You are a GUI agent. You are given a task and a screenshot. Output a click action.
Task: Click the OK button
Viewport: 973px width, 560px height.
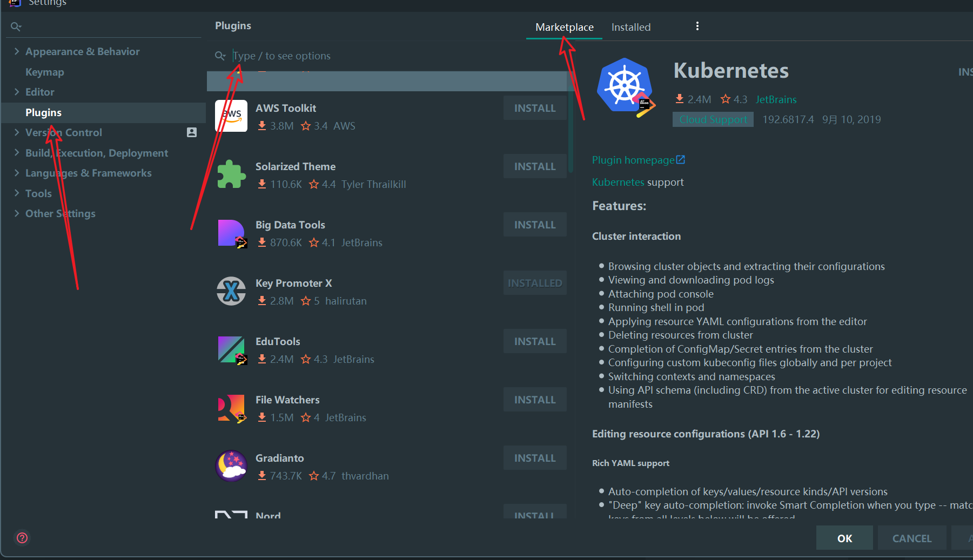[x=844, y=538]
